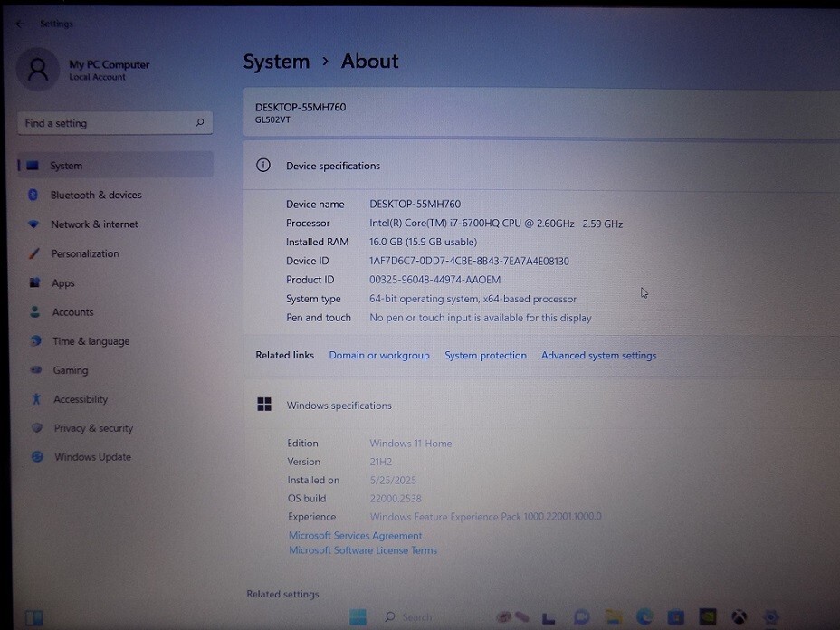
Task: Open Network & internet settings
Action: click(x=94, y=224)
